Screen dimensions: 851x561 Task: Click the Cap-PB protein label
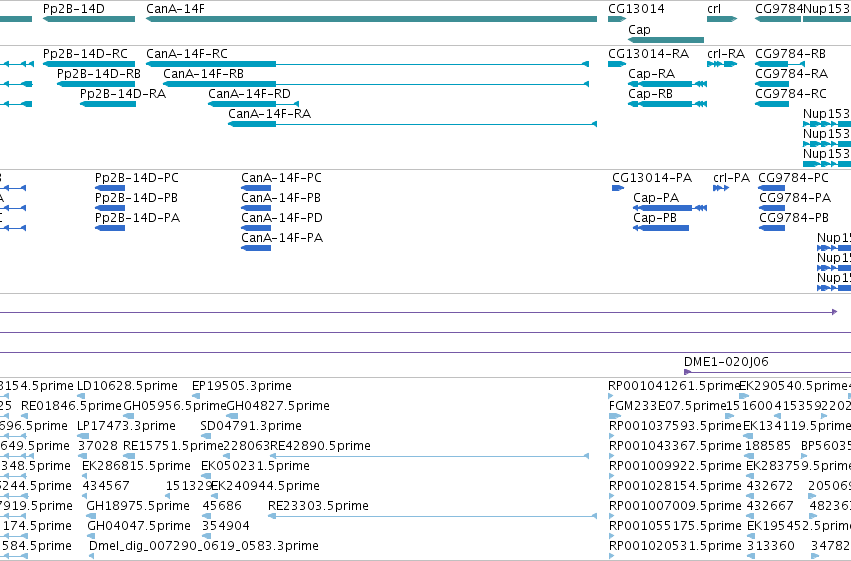tap(655, 218)
